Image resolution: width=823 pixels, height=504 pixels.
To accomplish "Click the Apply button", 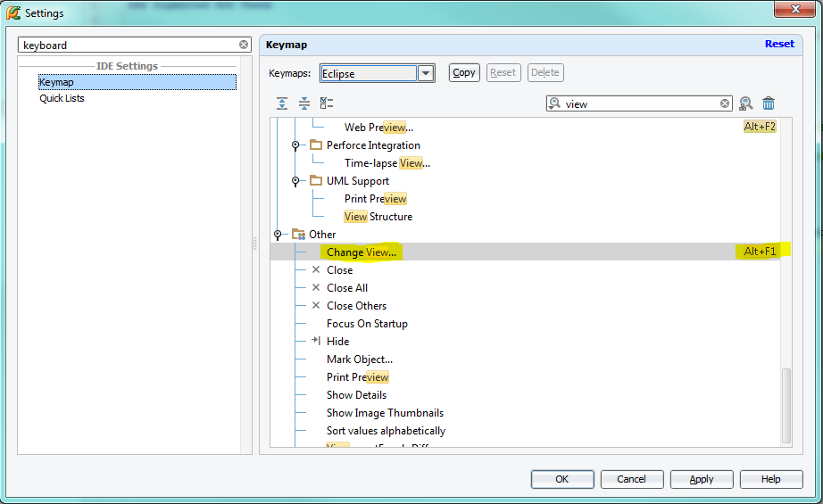I will [x=702, y=479].
